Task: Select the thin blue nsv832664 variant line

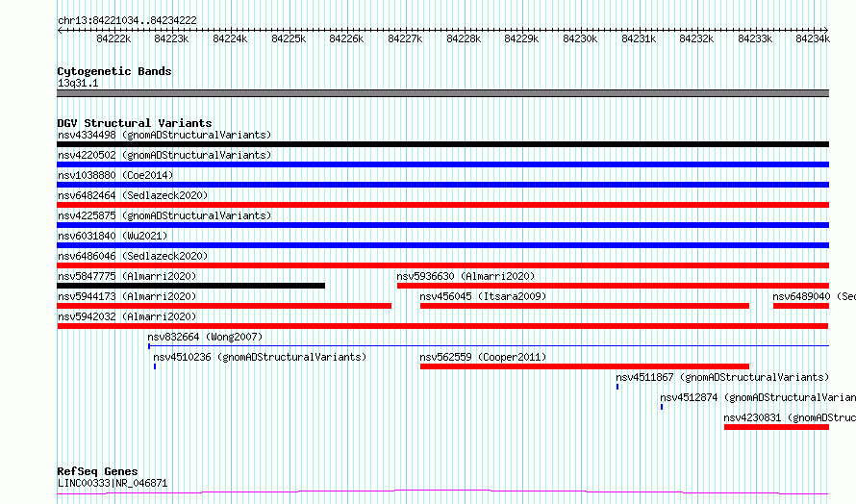Action: 489,345
